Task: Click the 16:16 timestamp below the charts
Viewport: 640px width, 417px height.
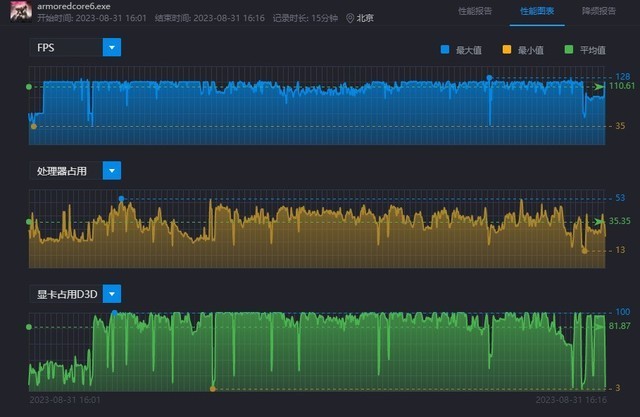Action: pos(571,400)
